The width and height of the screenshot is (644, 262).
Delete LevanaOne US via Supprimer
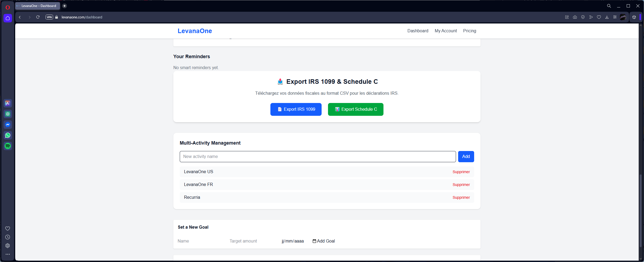click(461, 172)
